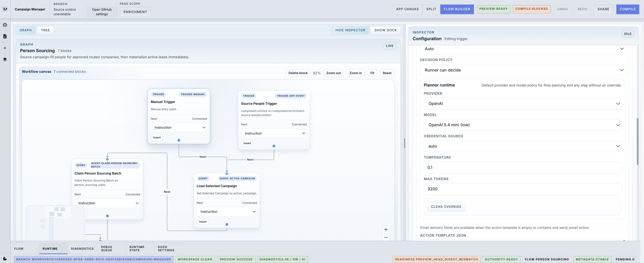Switch the graph view to TREE

point(45,30)
